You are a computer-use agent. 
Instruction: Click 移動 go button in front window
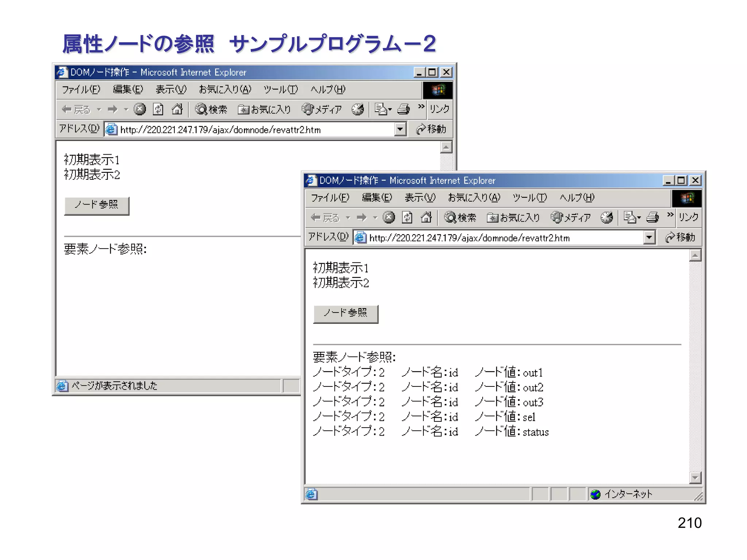680,237
